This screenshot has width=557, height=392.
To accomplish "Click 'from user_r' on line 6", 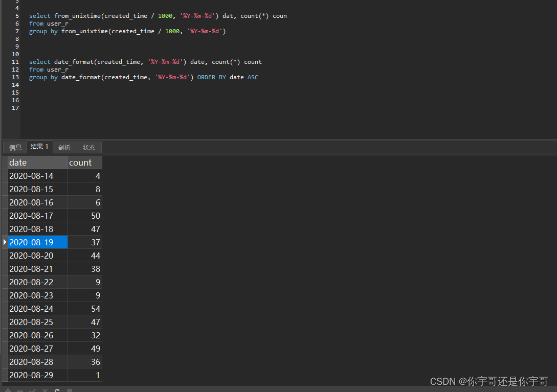I will [x=49, y=24].
